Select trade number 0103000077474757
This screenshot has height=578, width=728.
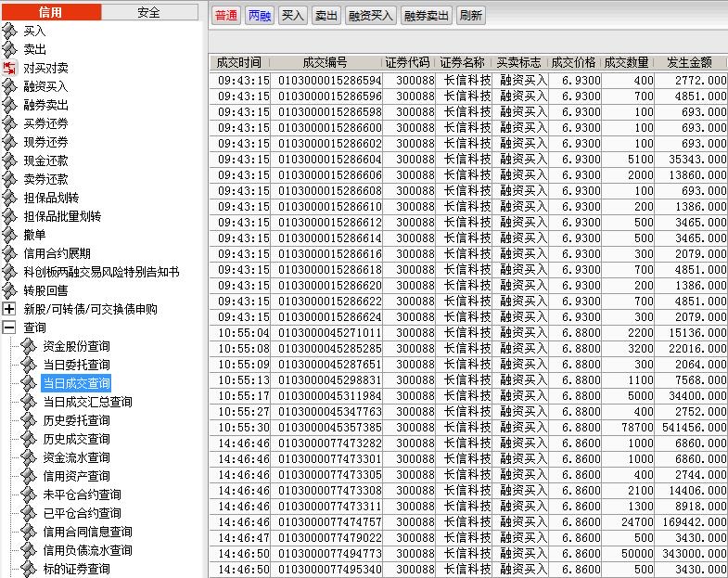[x=329, y=522]
